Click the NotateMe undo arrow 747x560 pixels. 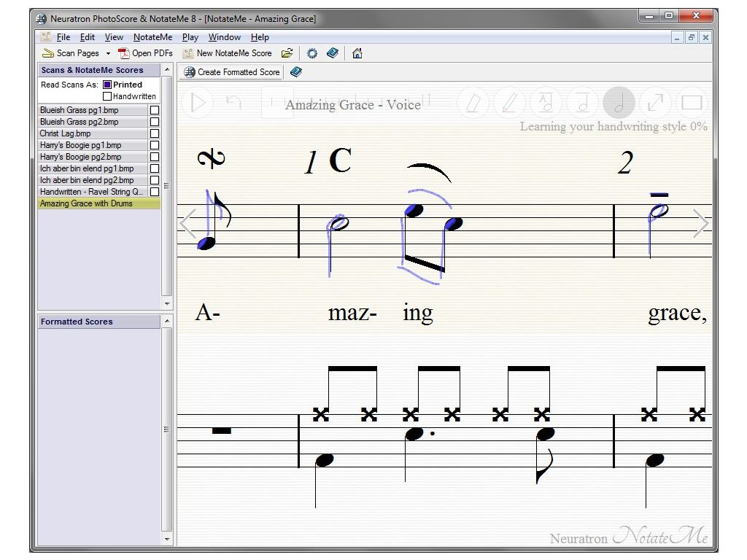[233, 101]
